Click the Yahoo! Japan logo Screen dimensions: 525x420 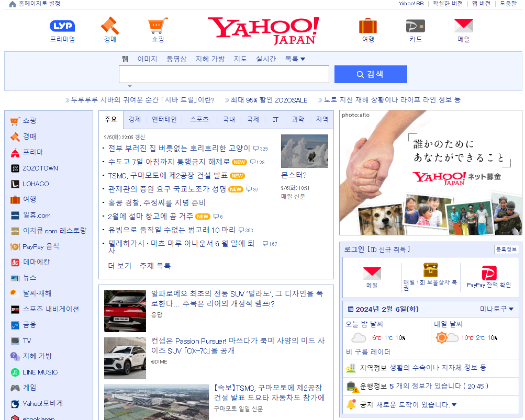pyautogui.click(x=263, y=31)
